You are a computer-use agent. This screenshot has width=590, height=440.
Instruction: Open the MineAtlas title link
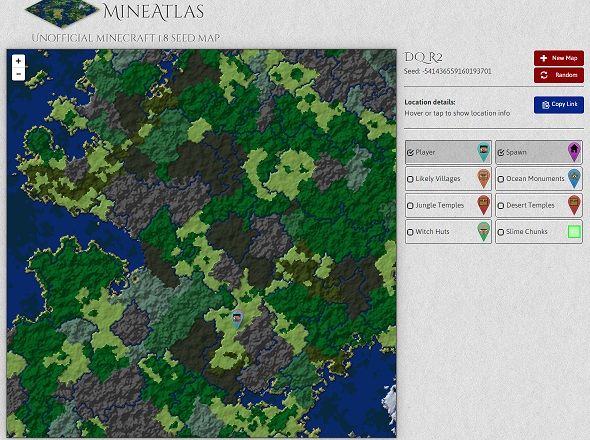153,12
